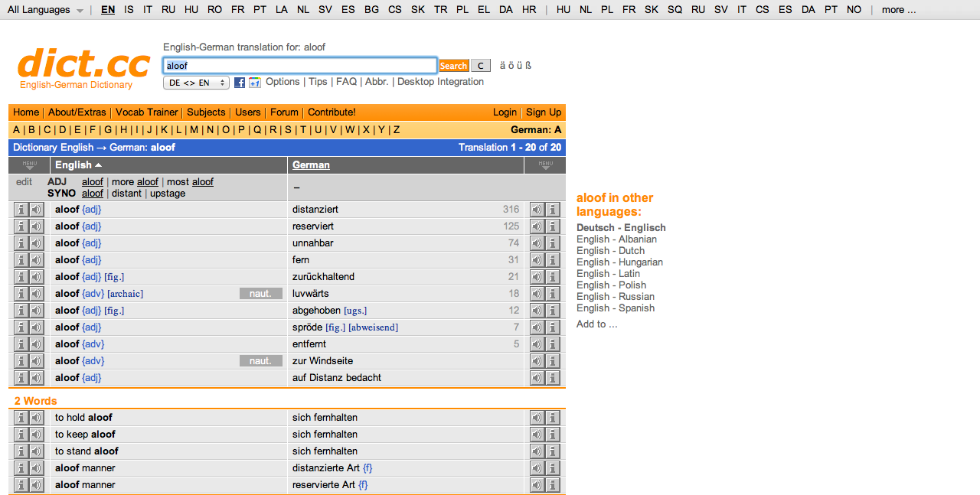Open German info icon for auf Distanz bedacht

[x=553, y=378]
